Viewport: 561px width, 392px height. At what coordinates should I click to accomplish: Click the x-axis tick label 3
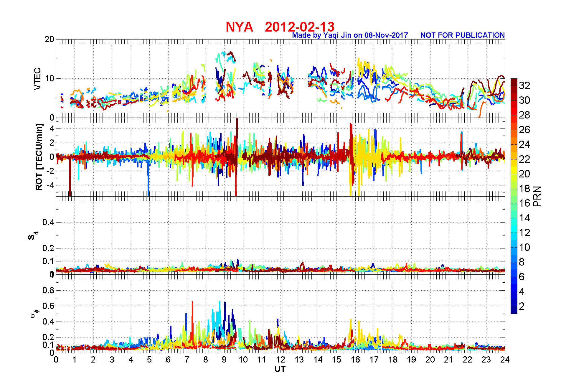point(112,360)
